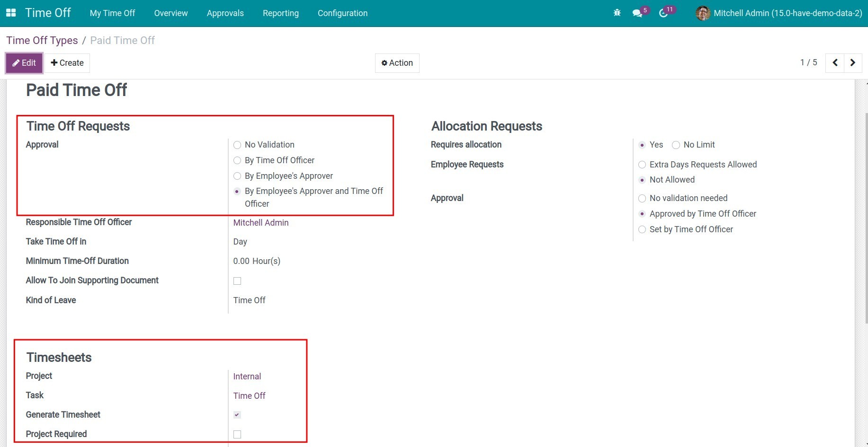The image size is (868, 447).
Task: Select 'Set by Time Off Officer' approval
Action: [642, 229]
